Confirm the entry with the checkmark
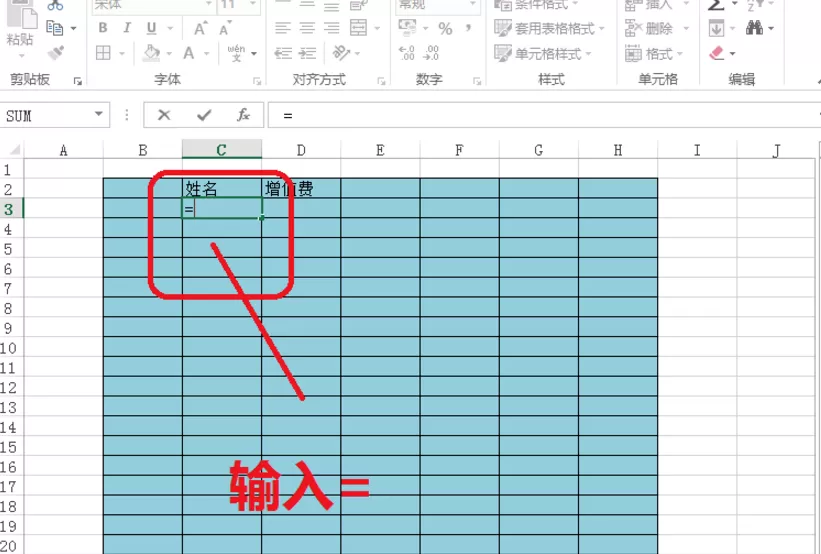The image size is (821, 554). tap(204, 115)
